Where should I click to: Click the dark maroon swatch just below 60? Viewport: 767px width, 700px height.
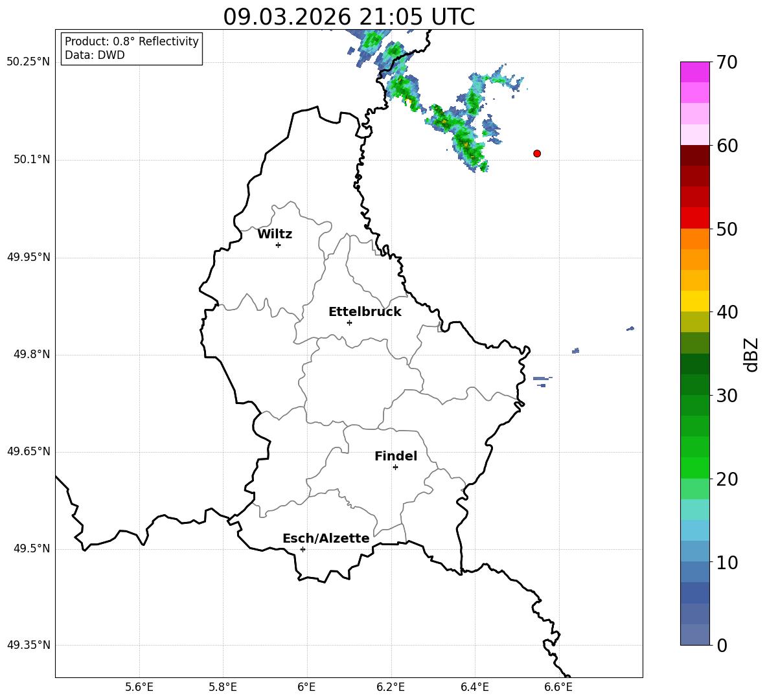tap(695, 155)
